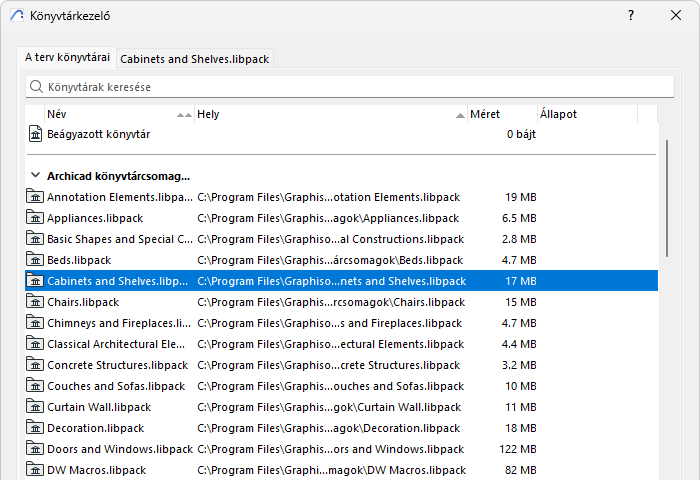Select Appliances.libpack name
Image resolution: width=700 pixels, height=480 pixels.
coord(95,218)
